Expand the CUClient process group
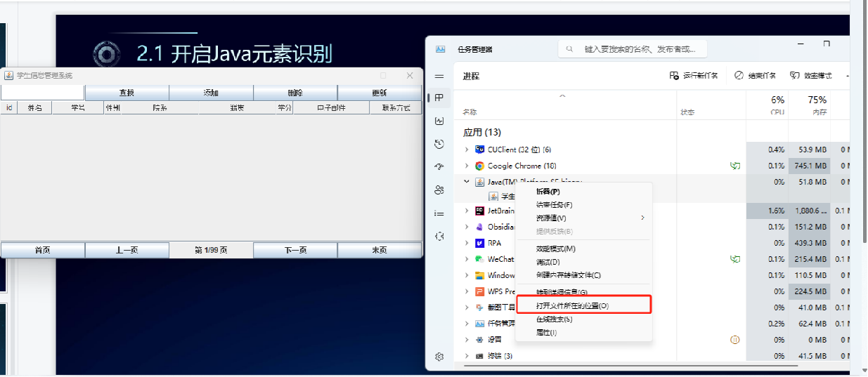 coord(467,150)
